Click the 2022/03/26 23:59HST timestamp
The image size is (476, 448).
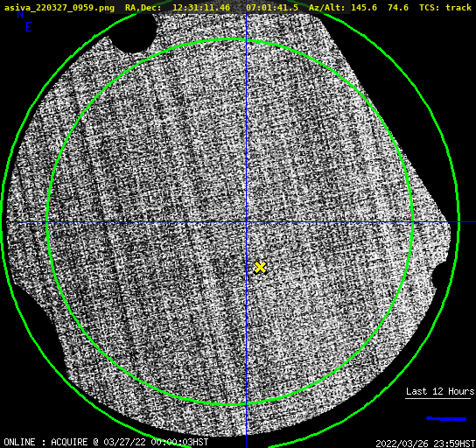point(425,444)
